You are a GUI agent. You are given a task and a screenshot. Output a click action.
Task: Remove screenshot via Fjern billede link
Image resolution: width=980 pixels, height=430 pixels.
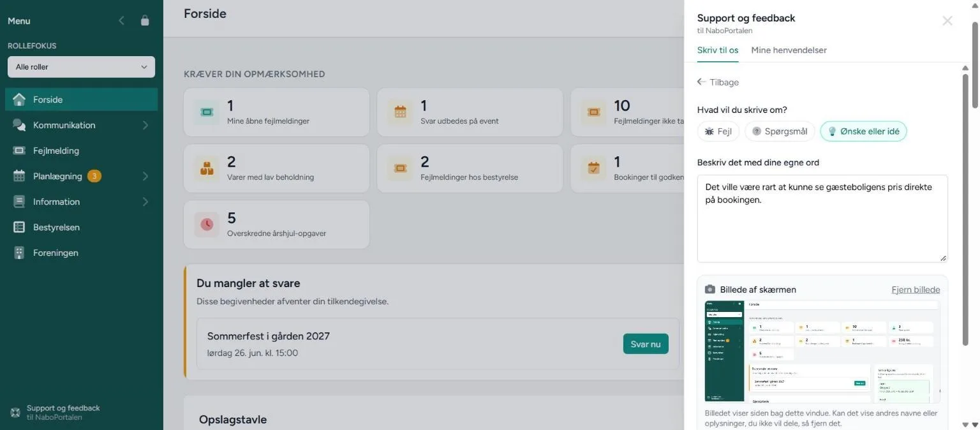click(916, 290)
